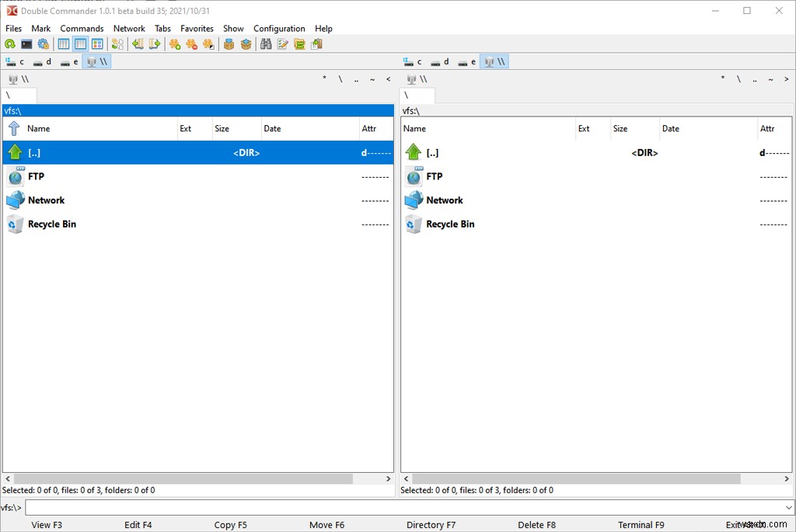Select the \ tab above the left panel
The image size is (796, 532).
19,95
